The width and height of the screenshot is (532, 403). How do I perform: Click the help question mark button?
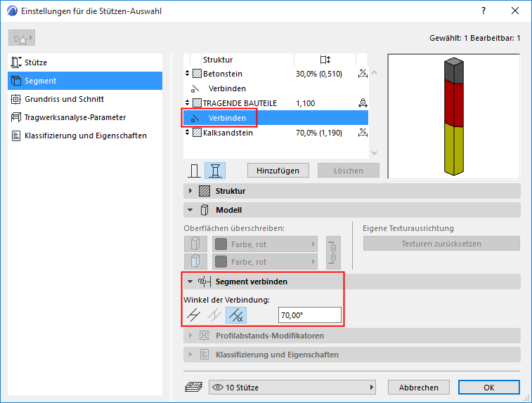(x=483, y=11)
